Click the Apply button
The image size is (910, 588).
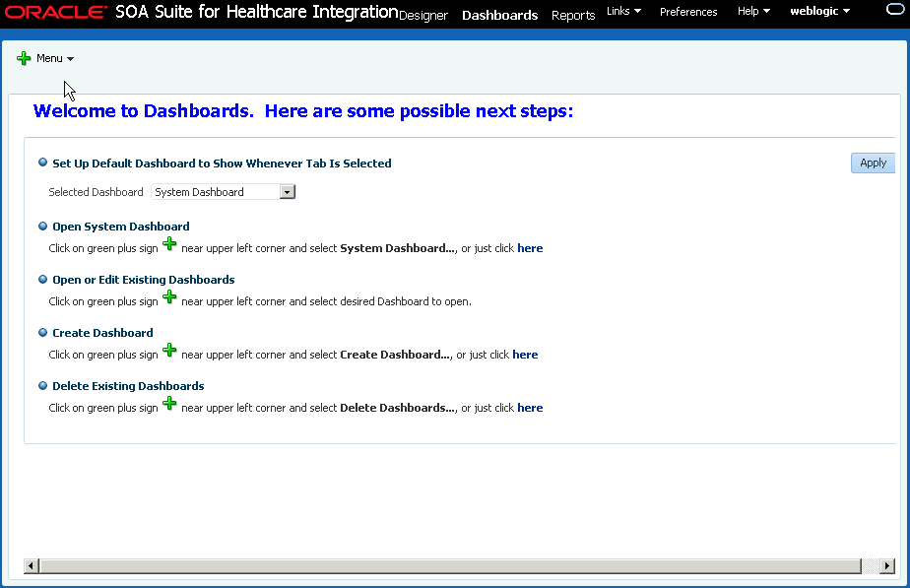[x=873, y=163]
